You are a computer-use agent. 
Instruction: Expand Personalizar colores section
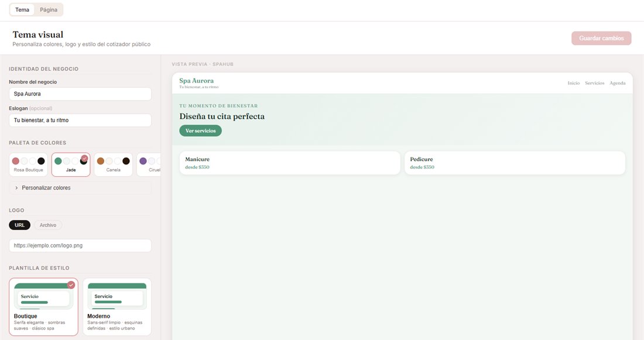80,188
